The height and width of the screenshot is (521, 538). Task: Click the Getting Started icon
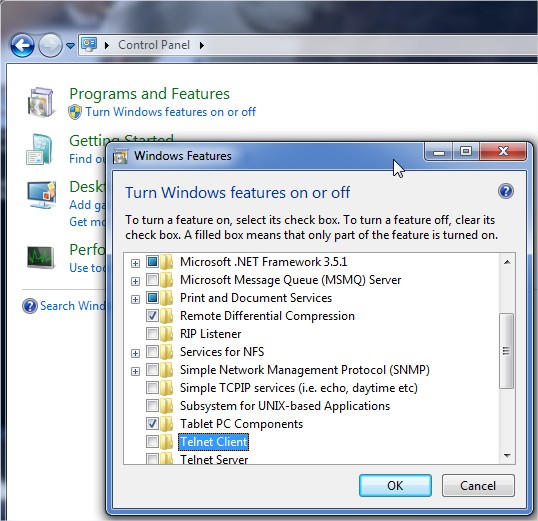click(39, 149)
